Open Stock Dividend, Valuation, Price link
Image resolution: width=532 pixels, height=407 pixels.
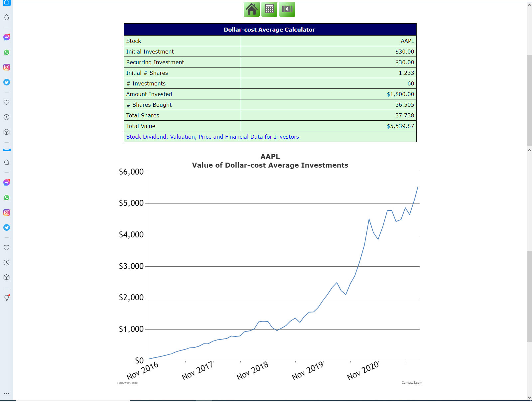point(212,137)
